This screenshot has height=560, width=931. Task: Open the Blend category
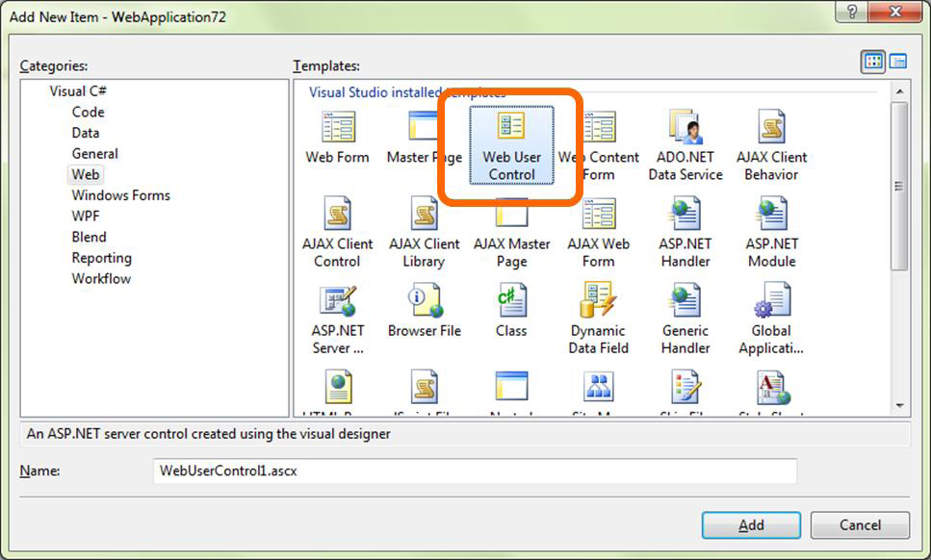(x=90, y=237)
